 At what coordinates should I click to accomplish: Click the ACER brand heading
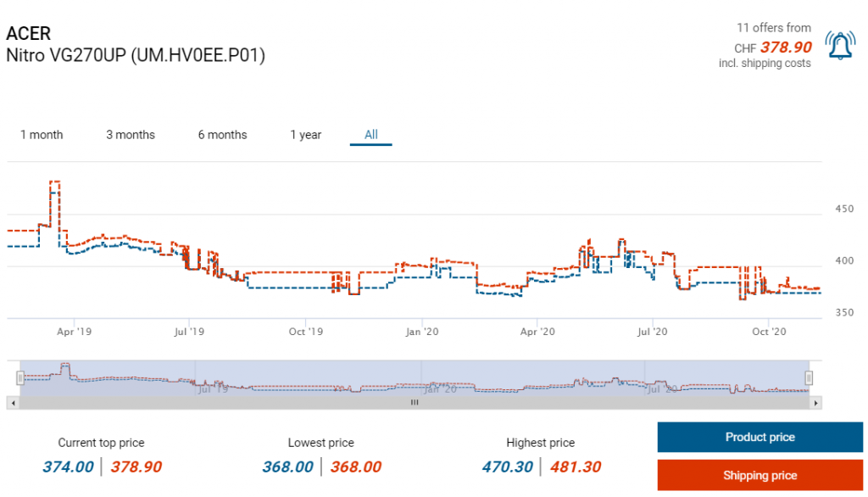(x=29, y=34)
